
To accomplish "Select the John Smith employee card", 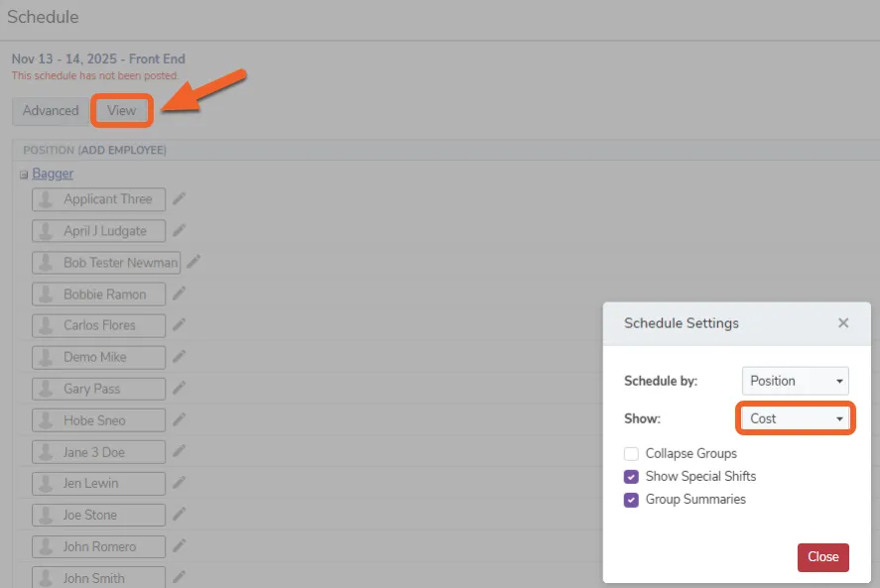I will click(99, 577).
